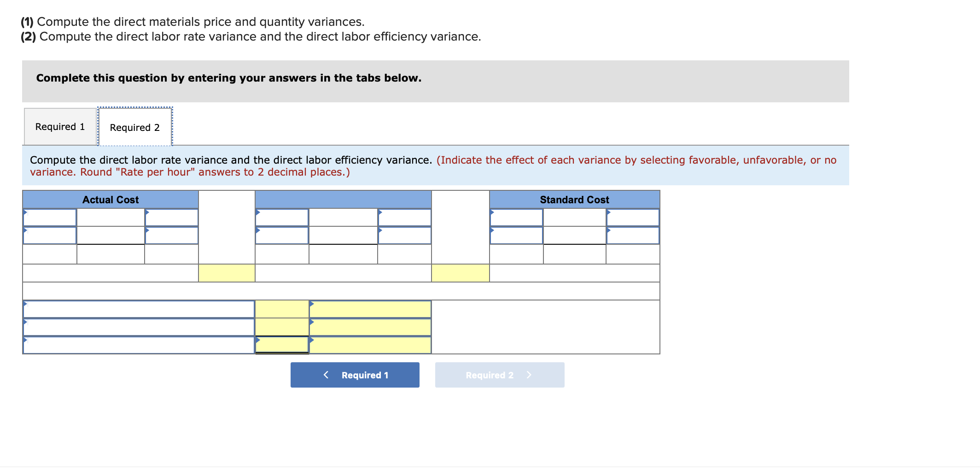Open the second-row dropdown under Standard Cost
Image resolution: width=980 pixels, height=471 pixels.
coord(516,235)
